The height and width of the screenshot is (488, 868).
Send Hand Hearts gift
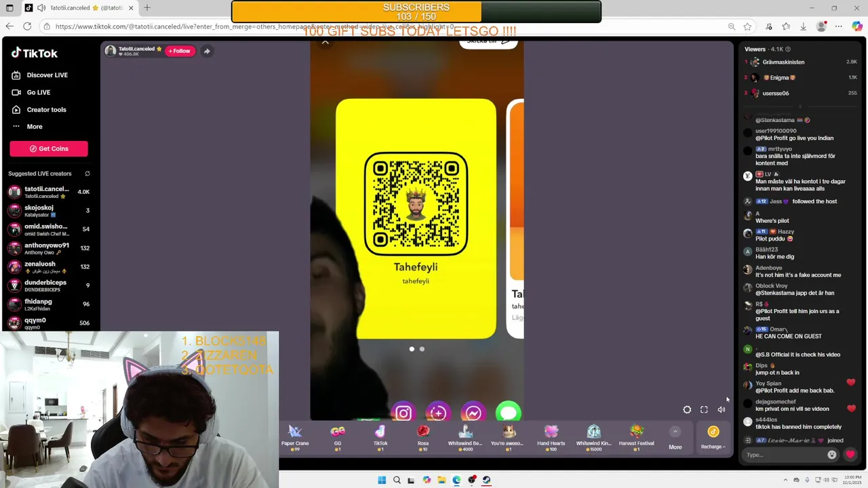point(551,436)
